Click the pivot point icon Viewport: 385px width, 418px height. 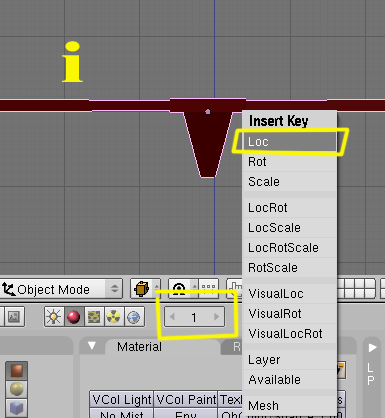179,289
